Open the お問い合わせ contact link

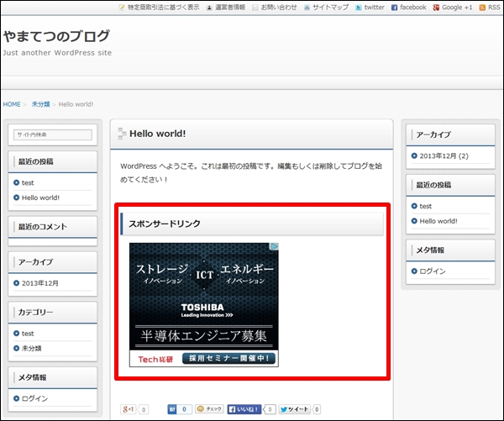coord(279,7)
